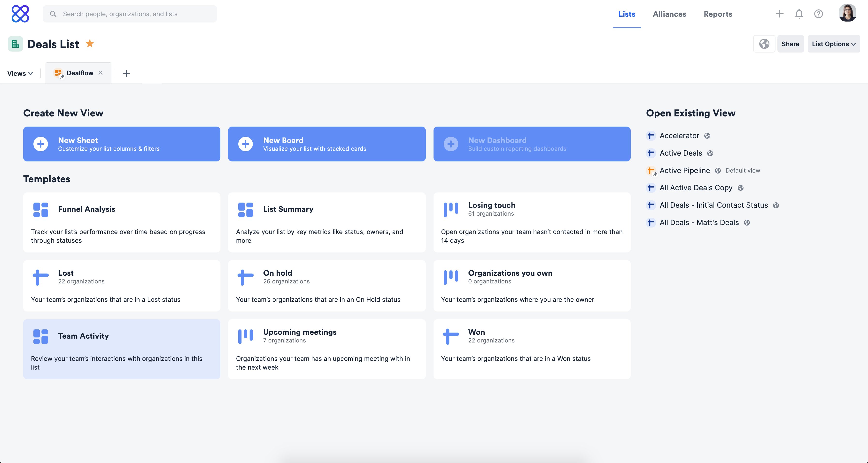868x463 pixels.
Task: Click the globe icon next to Active Deals
Action: [710, 153]
